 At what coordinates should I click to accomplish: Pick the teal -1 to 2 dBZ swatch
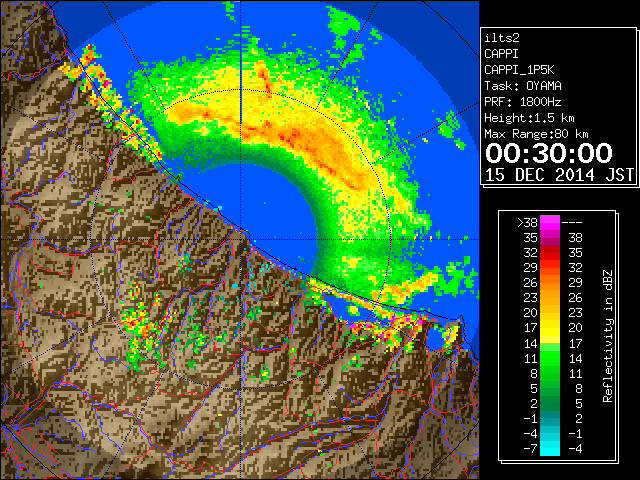tap(550, 418)
